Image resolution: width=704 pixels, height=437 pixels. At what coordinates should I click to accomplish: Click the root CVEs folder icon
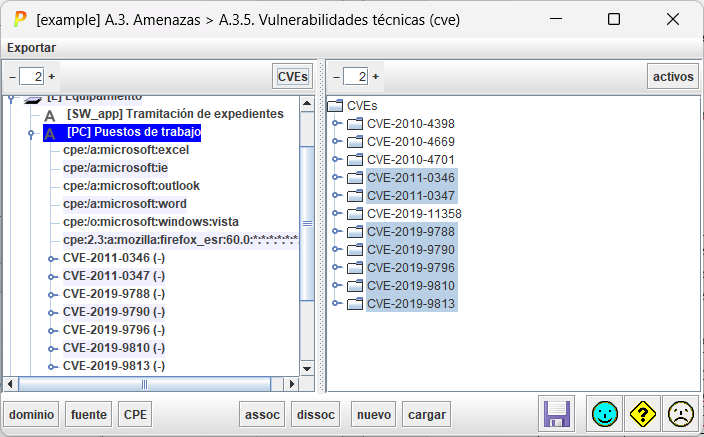point(335,106)
